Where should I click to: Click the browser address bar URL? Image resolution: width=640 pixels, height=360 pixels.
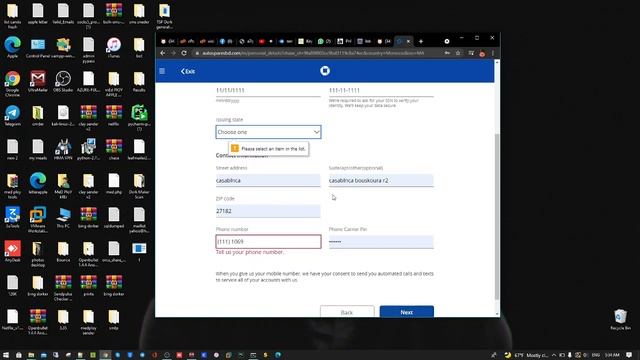313,53
